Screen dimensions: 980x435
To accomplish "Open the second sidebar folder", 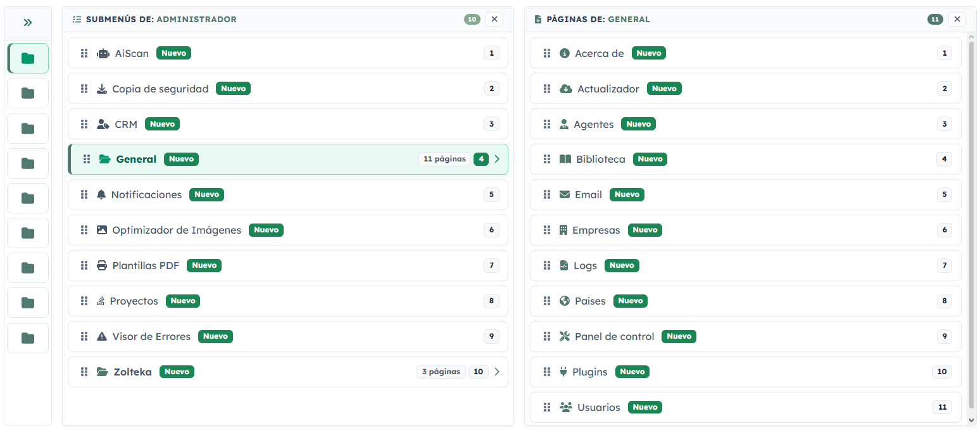I will coord(28,94).
